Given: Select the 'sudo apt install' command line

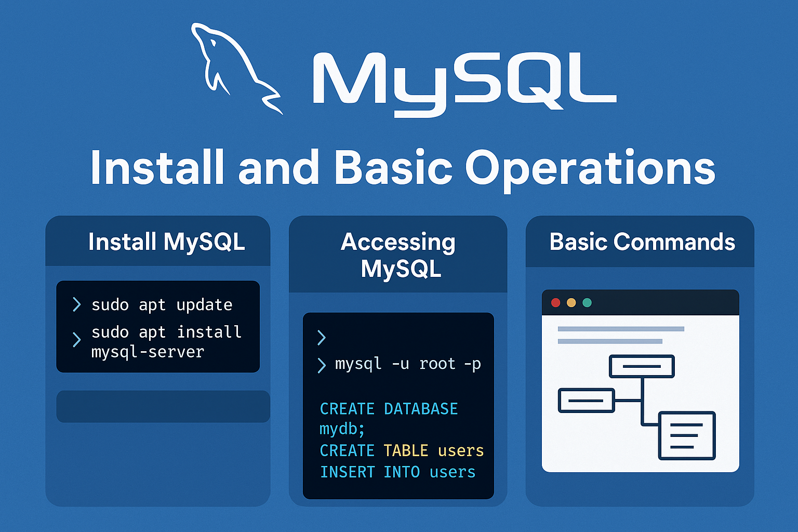Looking at the screenshot, I should pos(166,332).
